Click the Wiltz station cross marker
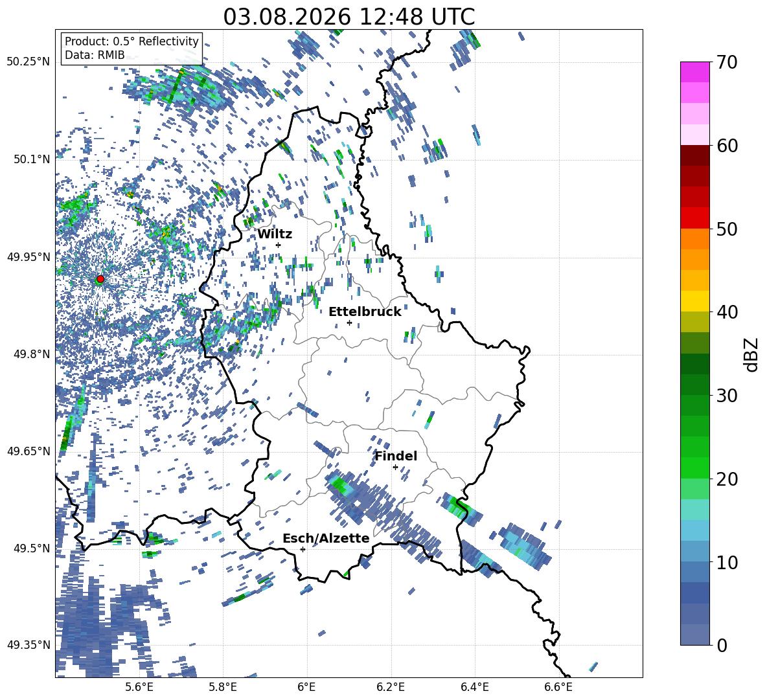 pyautogui.click(x=279, y=245)
